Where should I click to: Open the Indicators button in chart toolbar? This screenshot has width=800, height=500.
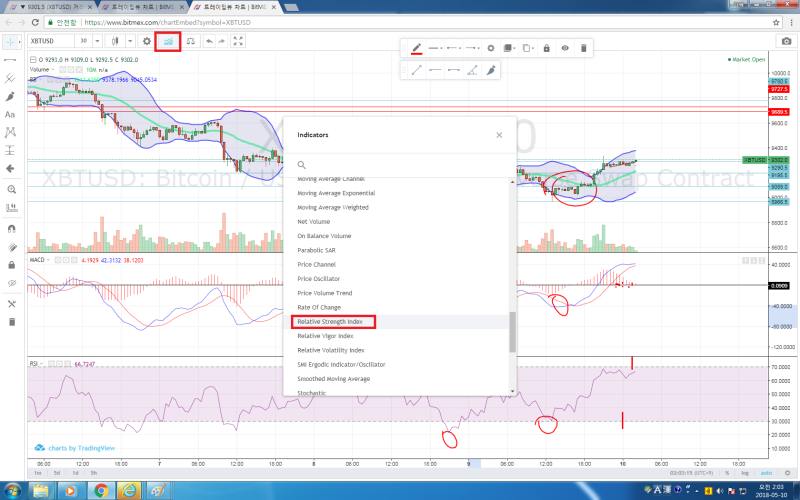168,41
